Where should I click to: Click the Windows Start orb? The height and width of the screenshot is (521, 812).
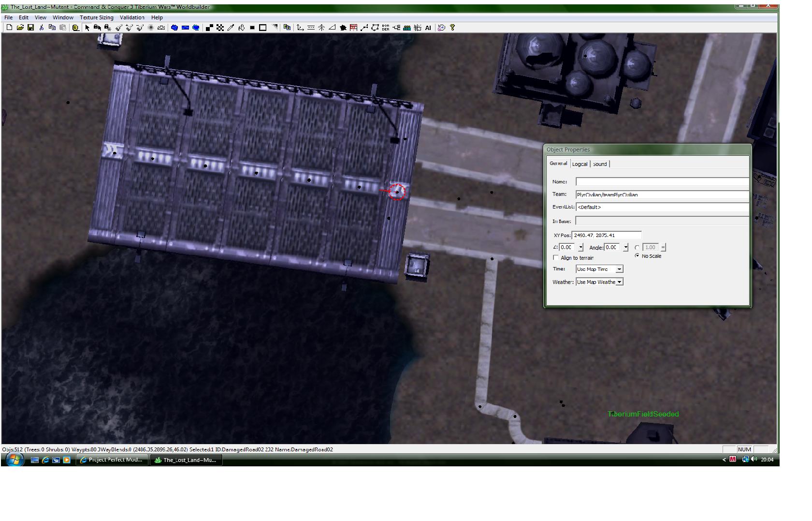[14, 459]
